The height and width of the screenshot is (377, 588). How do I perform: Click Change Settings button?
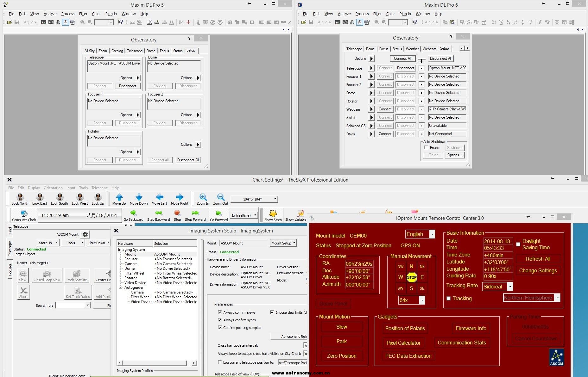pos(538,270)
